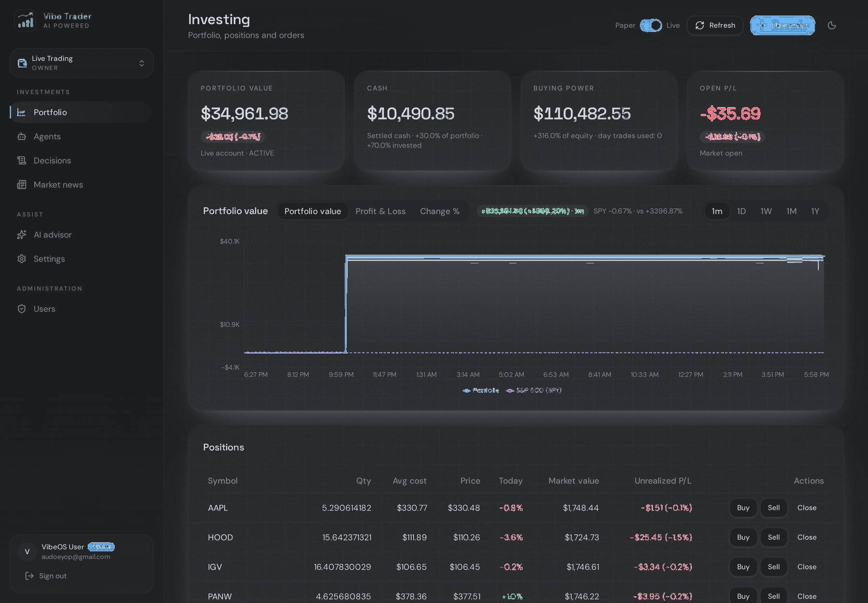Click the Agents robot icon
The image size is (868, 603).
coord(22,137)
